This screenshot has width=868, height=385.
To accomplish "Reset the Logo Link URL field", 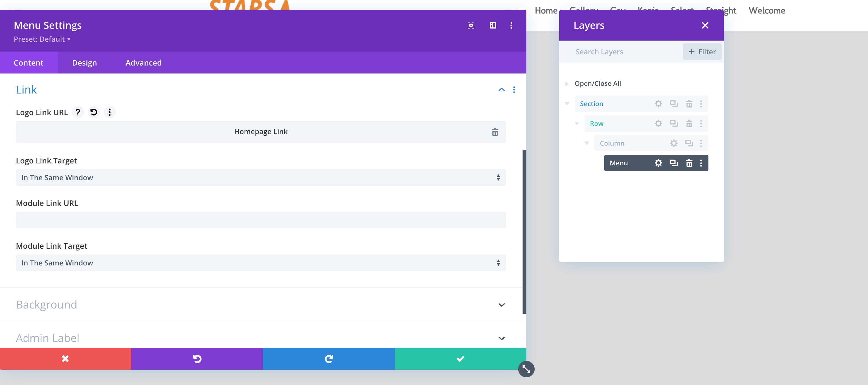I will (x=94, y=112).
